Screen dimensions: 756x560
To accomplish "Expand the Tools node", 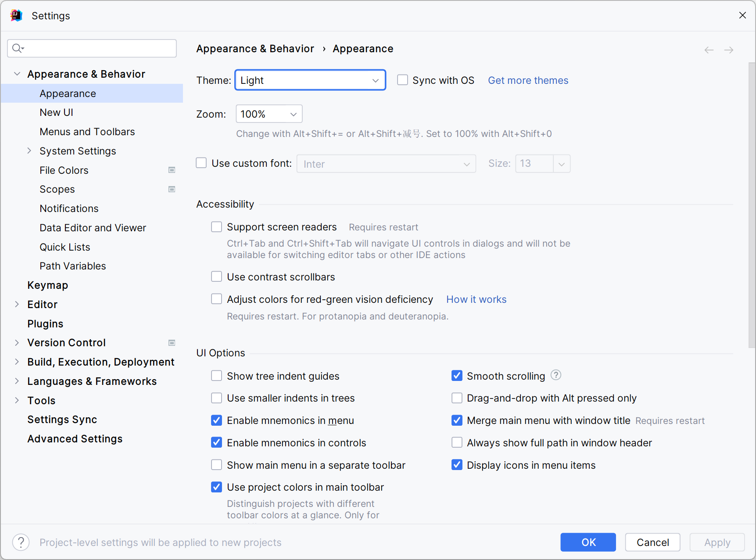I will click(17, 400).
